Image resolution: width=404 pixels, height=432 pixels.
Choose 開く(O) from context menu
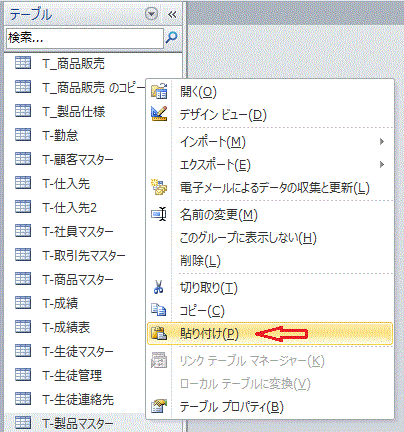(270, 91)
